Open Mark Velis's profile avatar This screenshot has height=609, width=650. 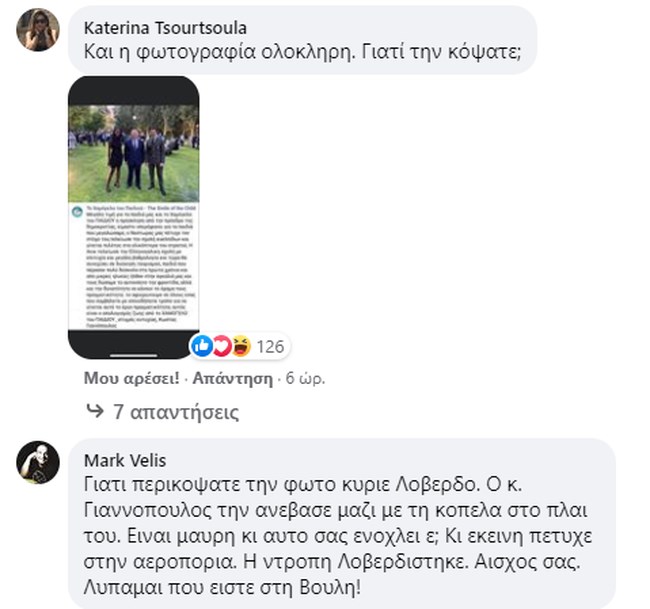[38, 462]
